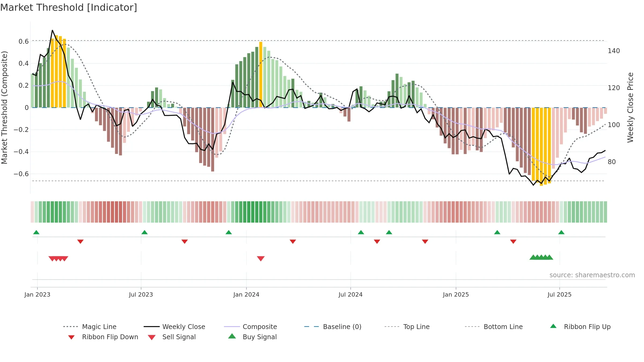This screenshot has width=644, height=362.
Task: Click the Ribbon Flip Up triangle at Jan 2023
Action: point(36,232)
